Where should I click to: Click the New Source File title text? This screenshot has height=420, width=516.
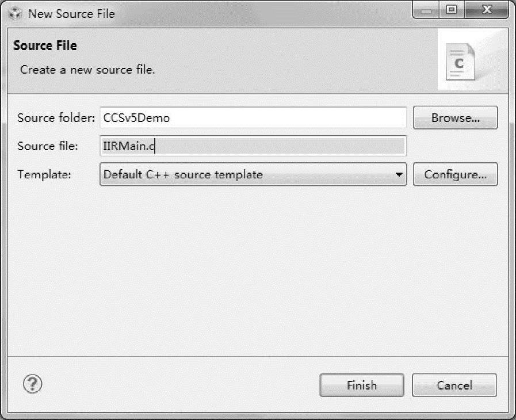click(x=71, y=14)
